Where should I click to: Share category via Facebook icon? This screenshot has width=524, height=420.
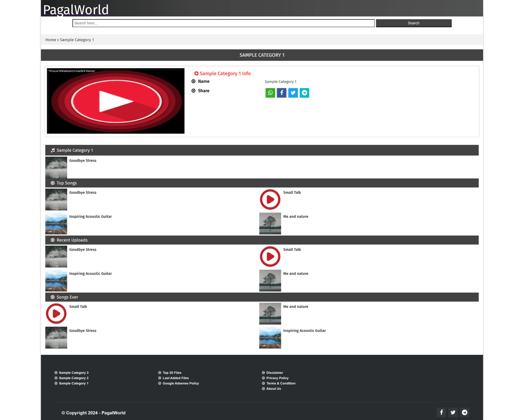pyautogui.click(x=282, y=93)
